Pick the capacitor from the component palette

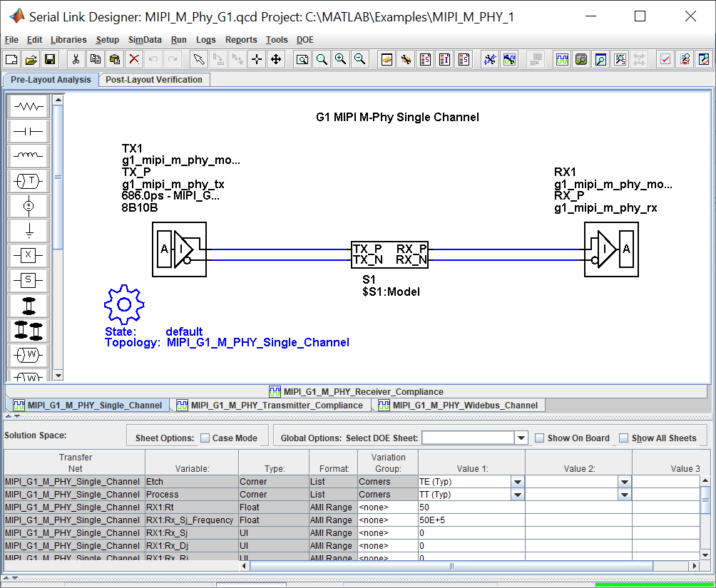pyautogui.click(x=29, y=131)
